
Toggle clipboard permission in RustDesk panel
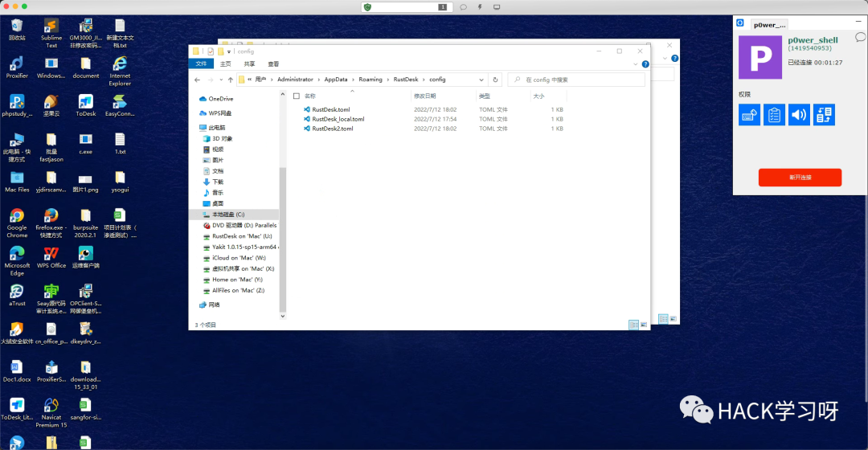[774, 115]
